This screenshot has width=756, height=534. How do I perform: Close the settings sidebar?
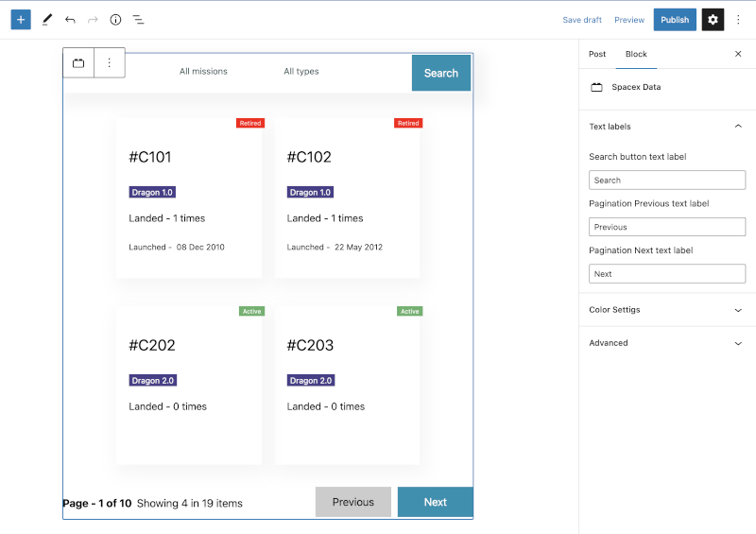pos(738,54)
